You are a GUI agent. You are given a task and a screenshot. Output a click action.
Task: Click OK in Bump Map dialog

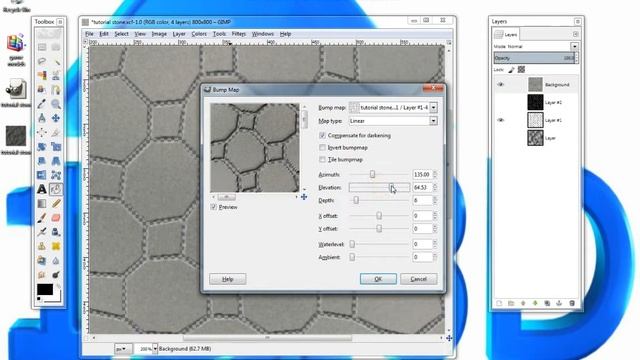[378, 279]
